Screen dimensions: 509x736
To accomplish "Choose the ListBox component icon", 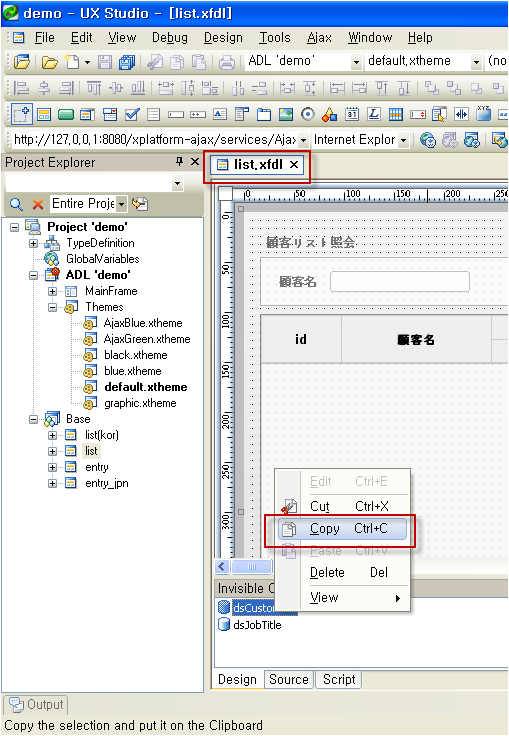I will tap(154, 114).
